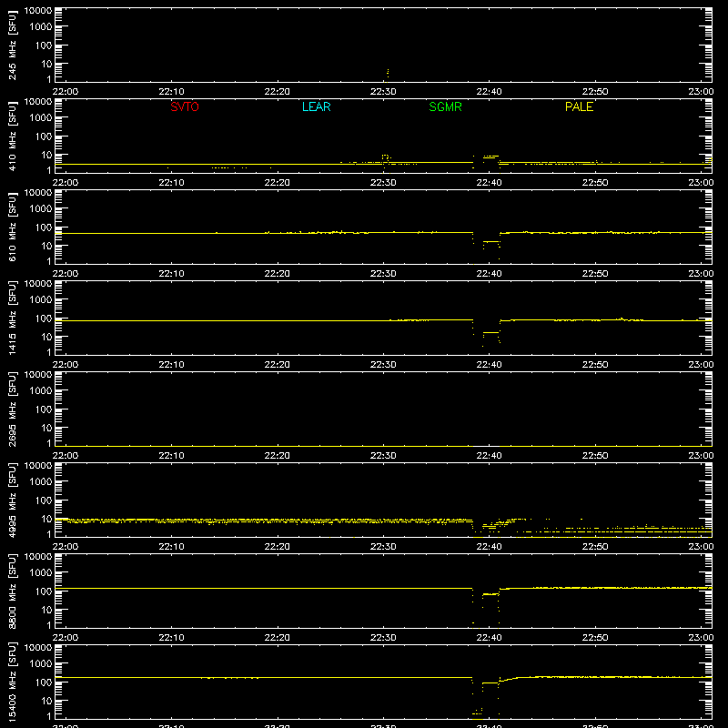Click 22:00 tick label below 8800 MHz panel
Screen dimensions: 728x728
(65, 638)
